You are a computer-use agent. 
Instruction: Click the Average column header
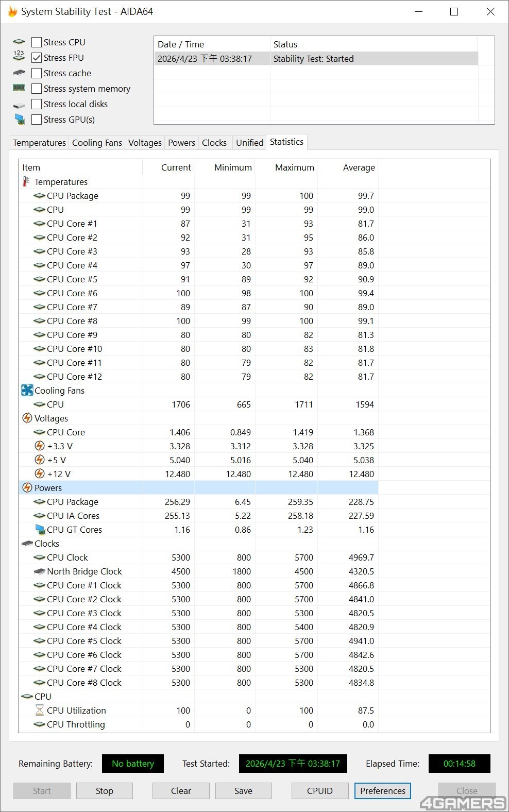(x=348, y=167)
